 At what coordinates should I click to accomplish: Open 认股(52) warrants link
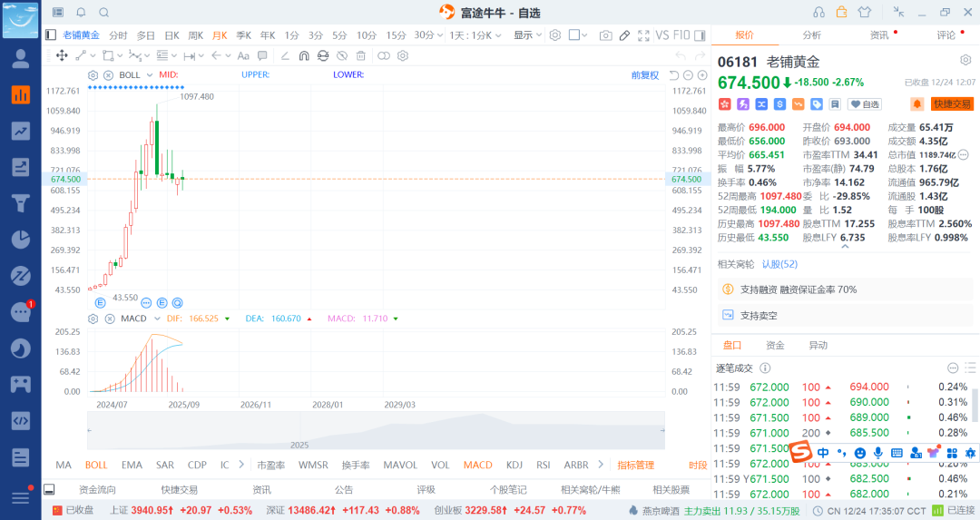point(779,264)
